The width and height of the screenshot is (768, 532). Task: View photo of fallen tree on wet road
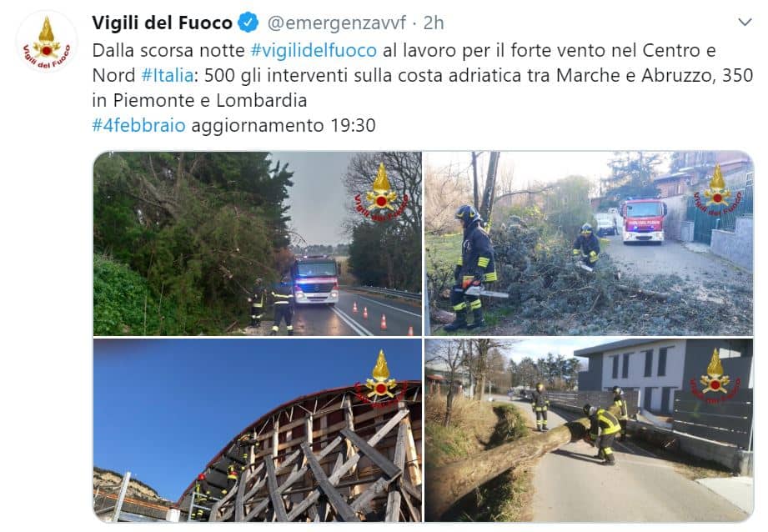tap(258, 243)
